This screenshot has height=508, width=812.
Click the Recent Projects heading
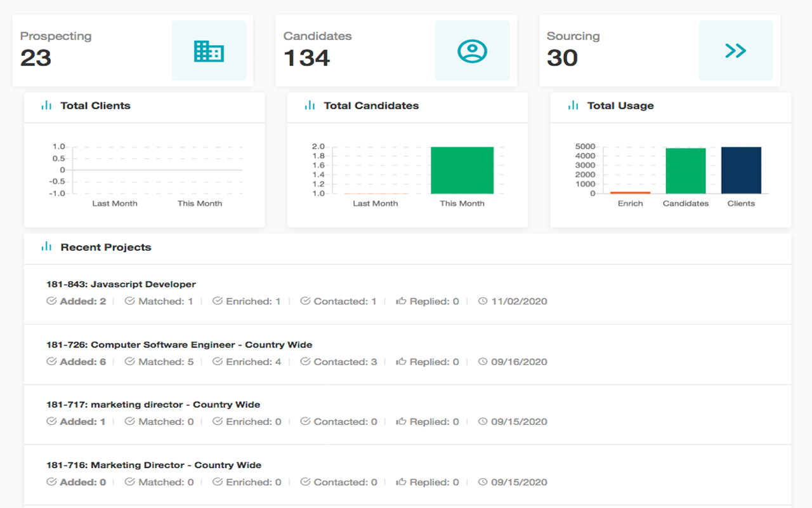click(106, 247)
